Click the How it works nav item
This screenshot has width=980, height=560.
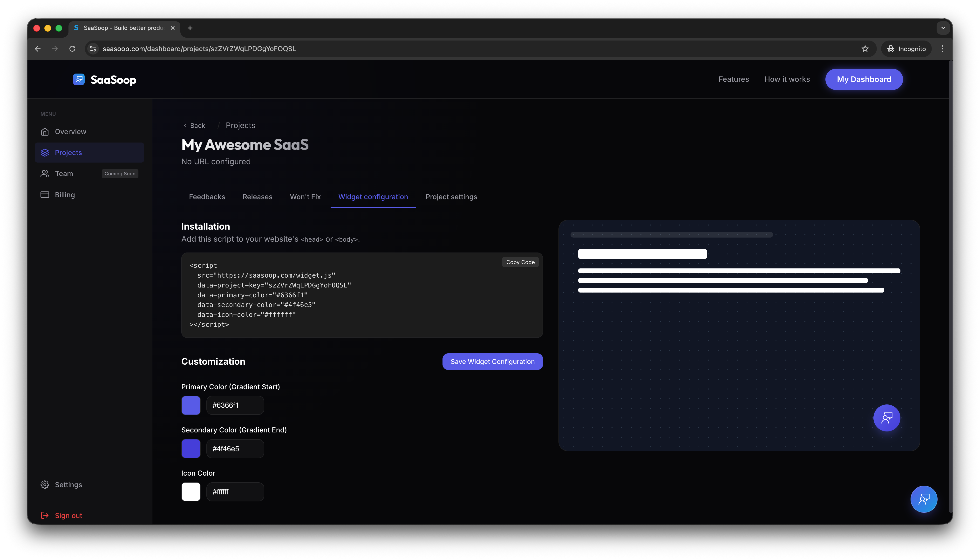pyautogui.click(x=787, y=79)
